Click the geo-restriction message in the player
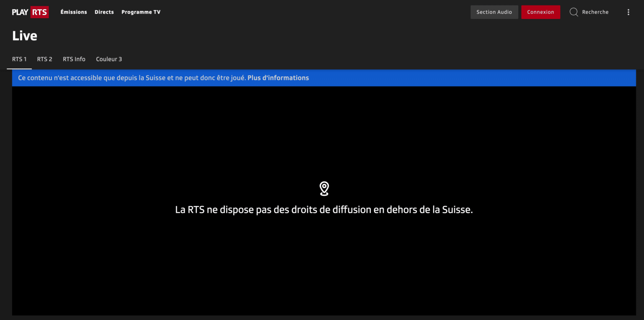The height and width of the screenshot is (320, 644). pyautogui.click(x=324, y=210)
